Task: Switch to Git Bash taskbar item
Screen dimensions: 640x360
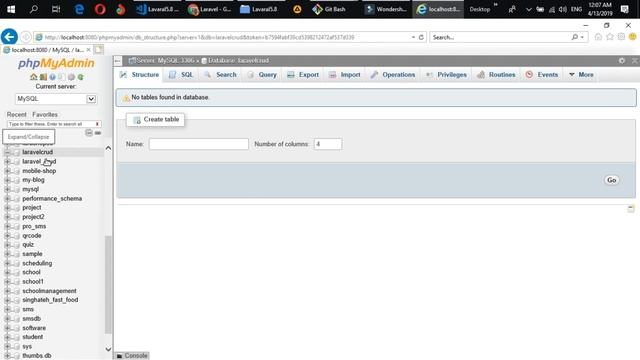Action: [329, 9]
